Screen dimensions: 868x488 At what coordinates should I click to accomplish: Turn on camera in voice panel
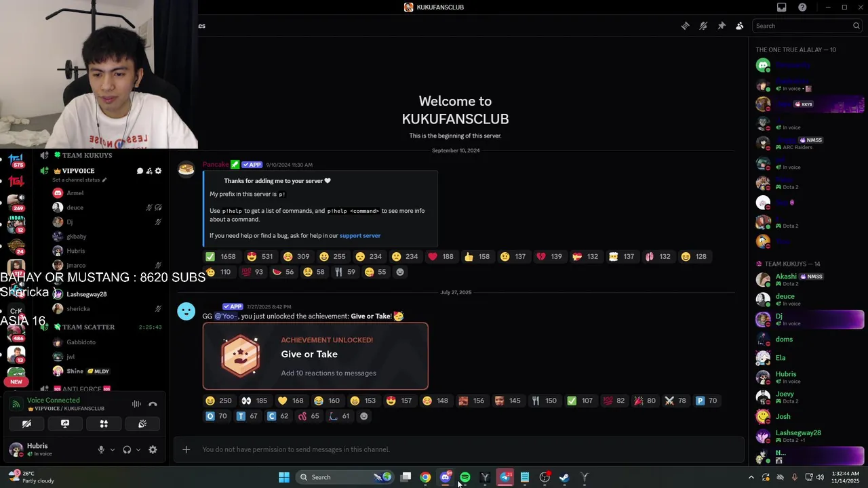click(26, 424)
